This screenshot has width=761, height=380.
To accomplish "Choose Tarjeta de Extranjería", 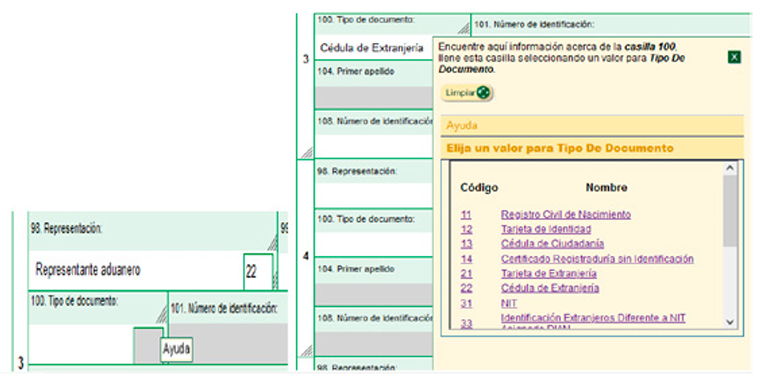I will pos(548,274).
